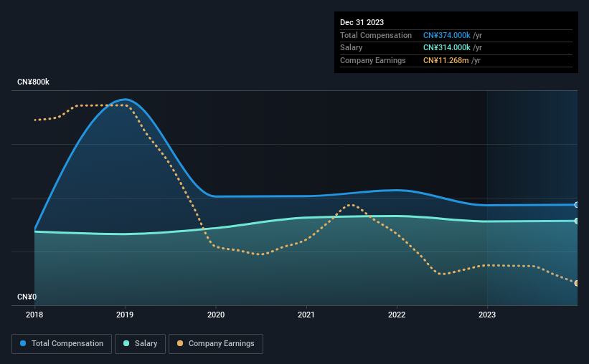Click the CN¥374.000k total compensation value

pyautogui.click(x=447, y=35)
